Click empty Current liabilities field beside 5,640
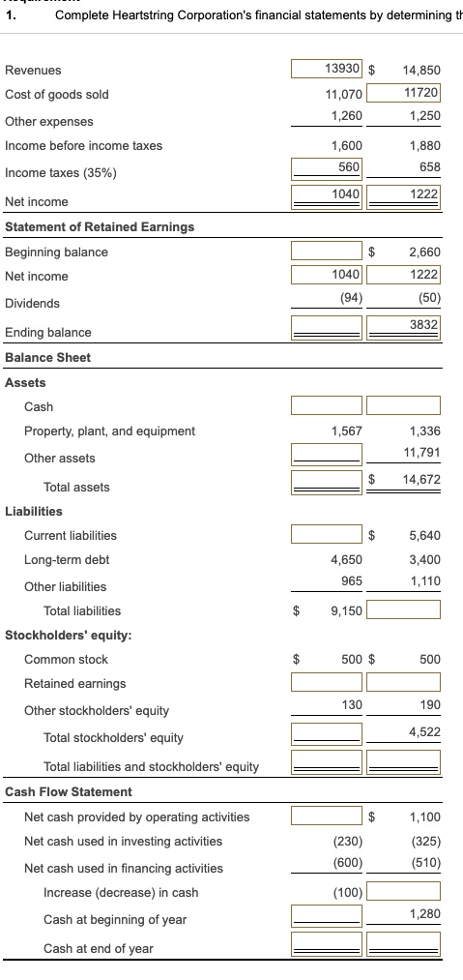Viewport: 463px width, 980px height. pos(327,534)
